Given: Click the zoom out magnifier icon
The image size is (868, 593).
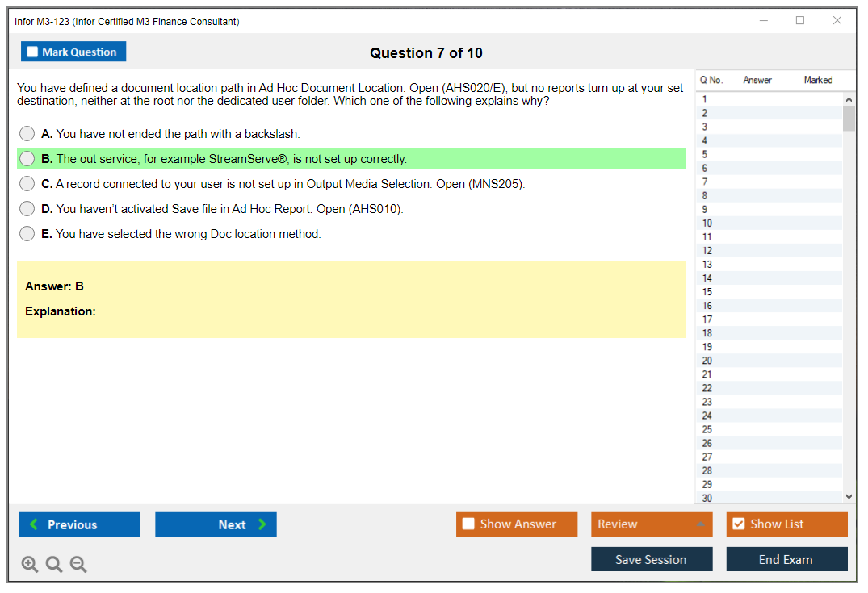Looking at the screenshot, I should click(78, 565).
